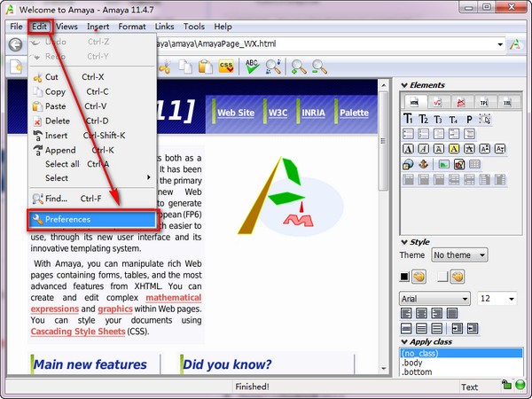Click the lock icon in status bar
Image resolution: width=532 pixels, height=399 pixels.
[x=506, y=385]
